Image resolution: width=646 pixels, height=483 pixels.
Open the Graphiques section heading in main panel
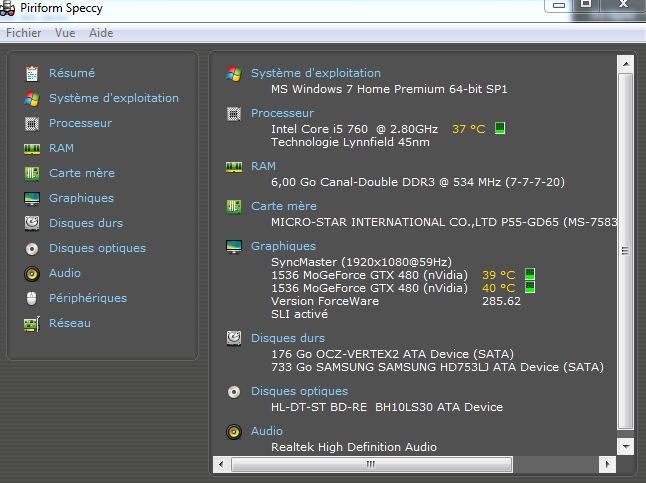pyautogui.click(x=283, y=246)
